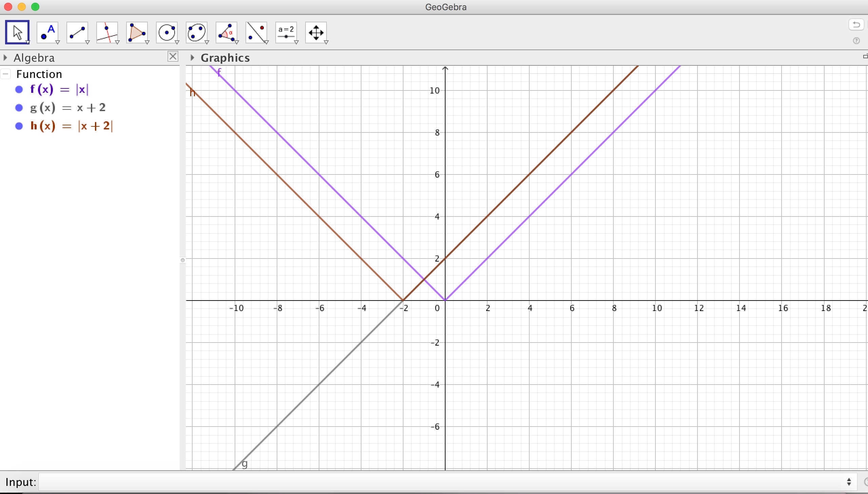Hide function g(x) = x + 2
Screen dimensions: 868x494
coord(19,108)
